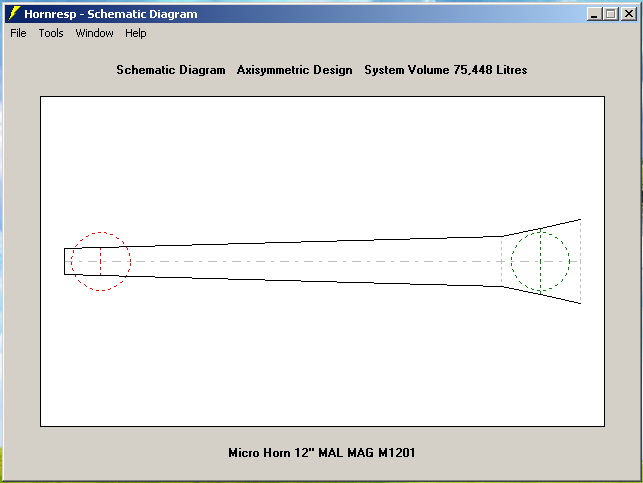
Task: Open the Help menu
Action: click(x=136, y=33)
